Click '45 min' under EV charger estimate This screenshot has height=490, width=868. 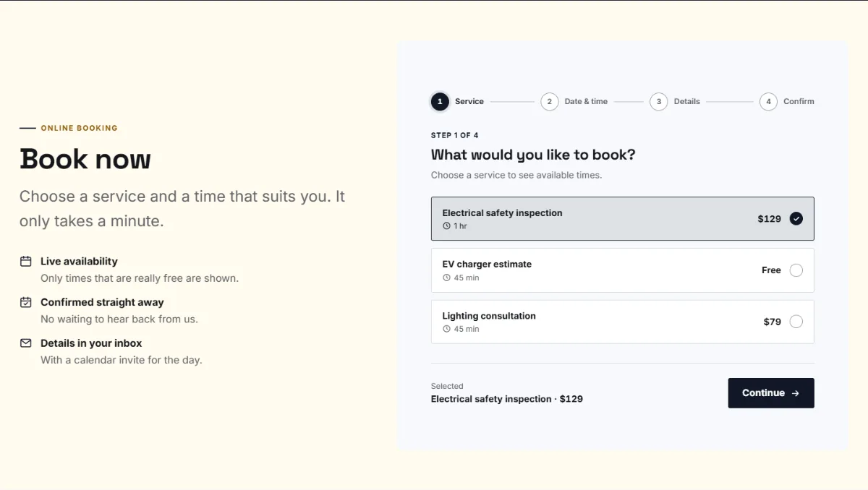(467, 278)
